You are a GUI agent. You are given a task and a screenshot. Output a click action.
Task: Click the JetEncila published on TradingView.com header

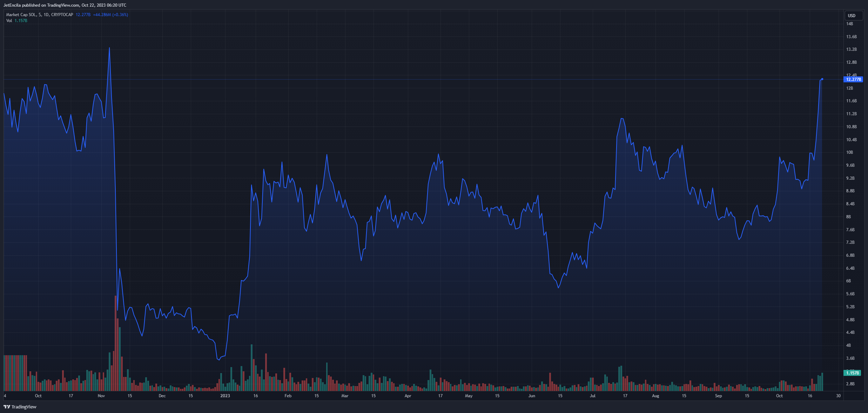(x=65, y=5)
